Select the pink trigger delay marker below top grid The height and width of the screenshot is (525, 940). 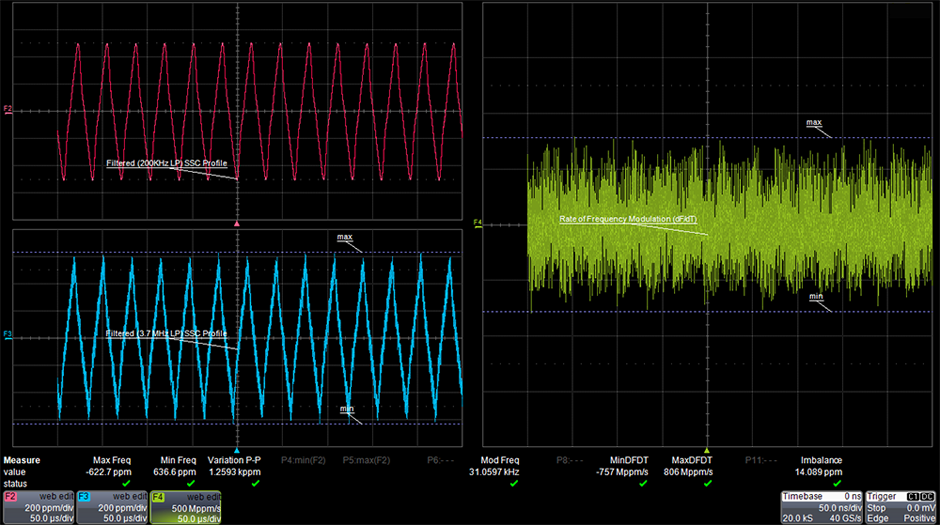(x=236, y=224)
